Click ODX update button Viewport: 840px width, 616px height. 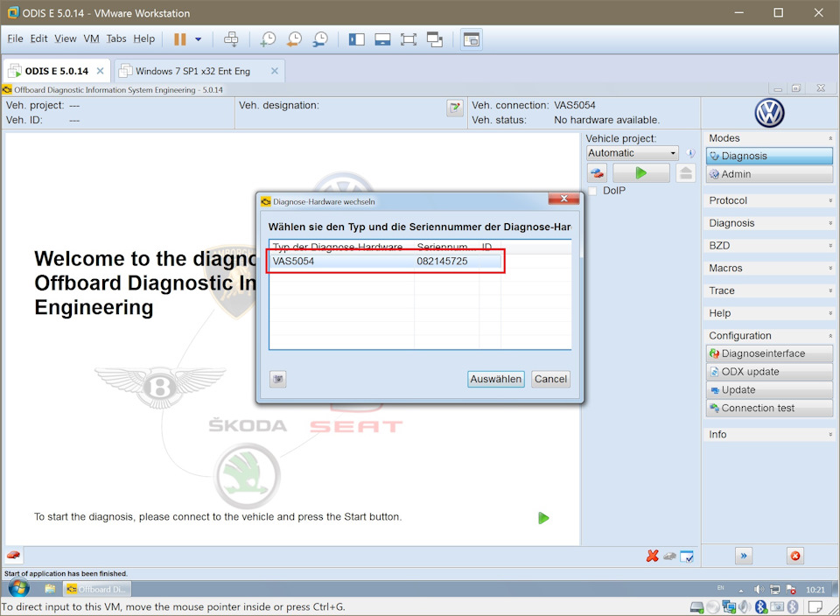[769, 372]
